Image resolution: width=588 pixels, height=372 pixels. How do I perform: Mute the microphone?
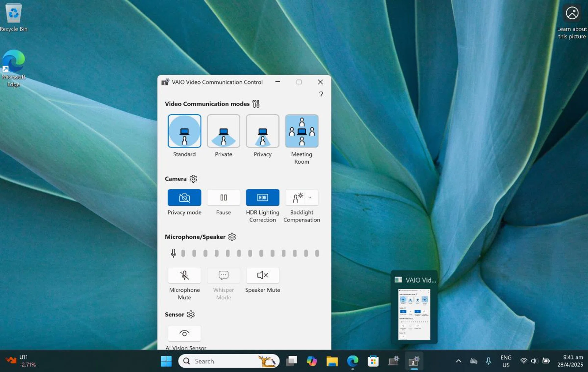tap(184, 275)
